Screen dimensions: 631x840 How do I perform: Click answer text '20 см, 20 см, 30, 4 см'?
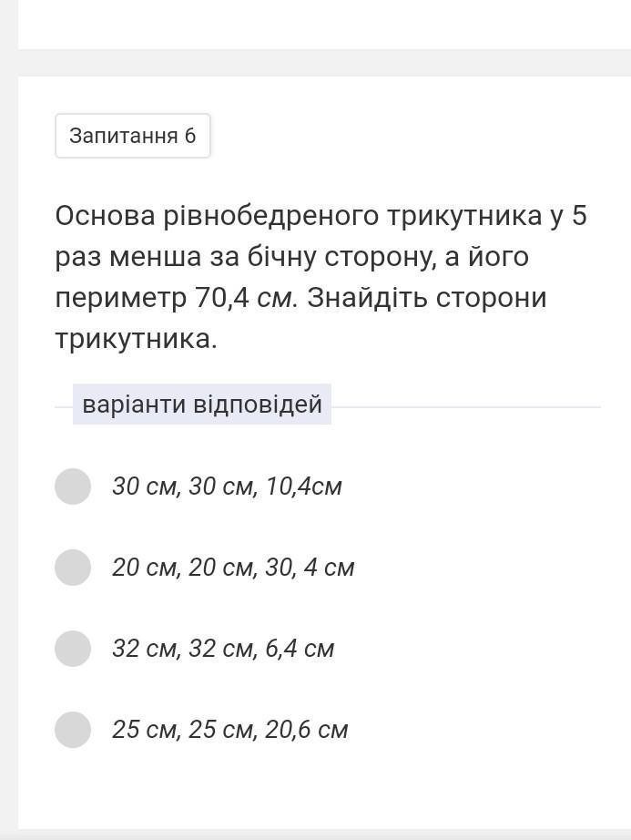pyautogui.click(x=233, y=568)
